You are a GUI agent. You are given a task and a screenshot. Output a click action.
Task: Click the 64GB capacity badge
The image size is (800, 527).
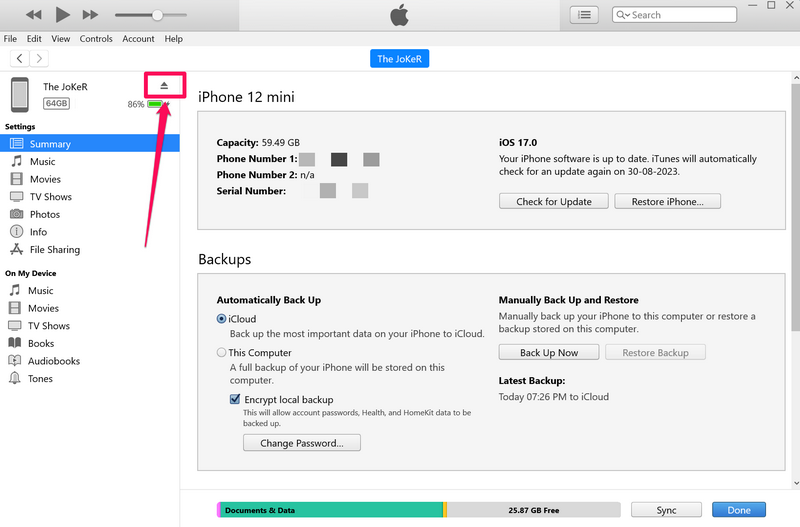click(56, 104)
